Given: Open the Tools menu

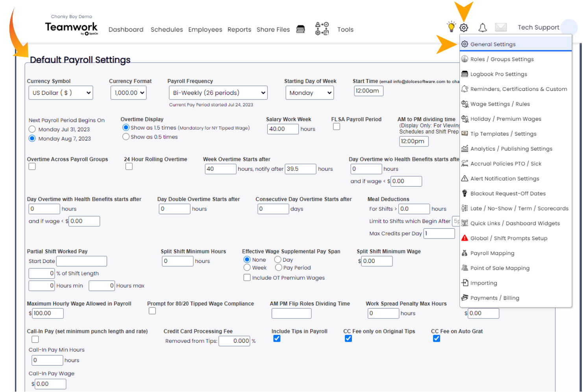Looking at the screenshot, I should tap(345, 30).
